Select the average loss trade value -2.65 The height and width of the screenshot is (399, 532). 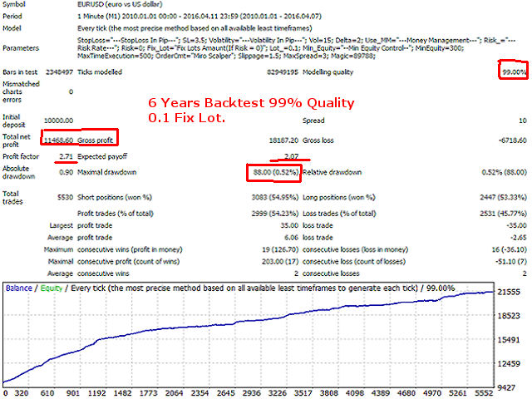[x=518, y=238]
